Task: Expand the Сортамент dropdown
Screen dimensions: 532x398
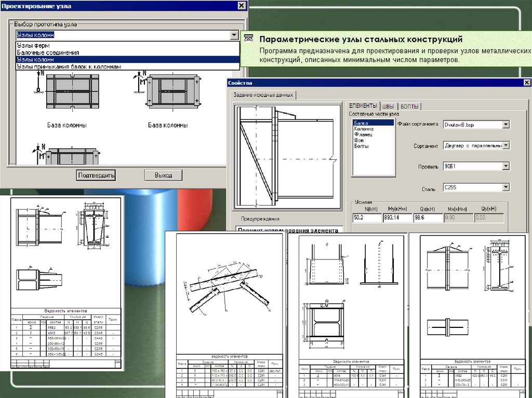Action: (506, 146)
